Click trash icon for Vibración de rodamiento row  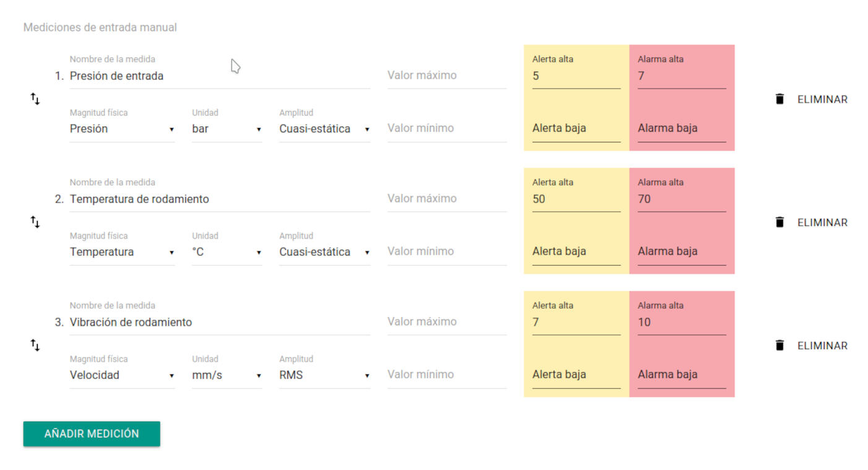coord(780,346)
